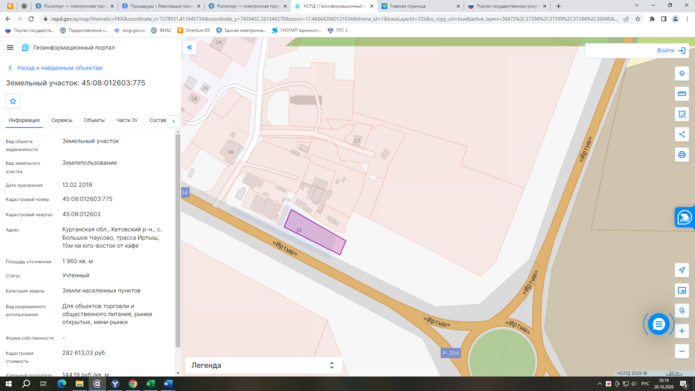Share the current map view
This screenshot has width=695, height=391.
click(682, 134)
